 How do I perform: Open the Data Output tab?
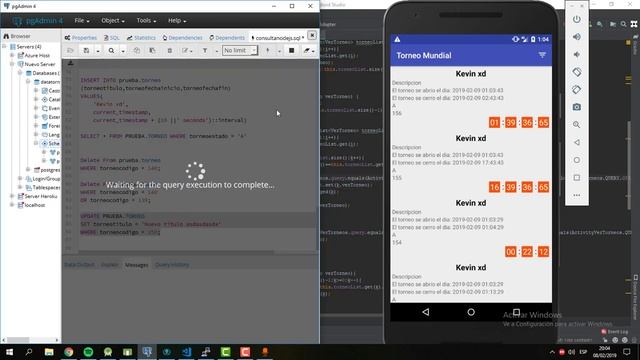(79, 265)
